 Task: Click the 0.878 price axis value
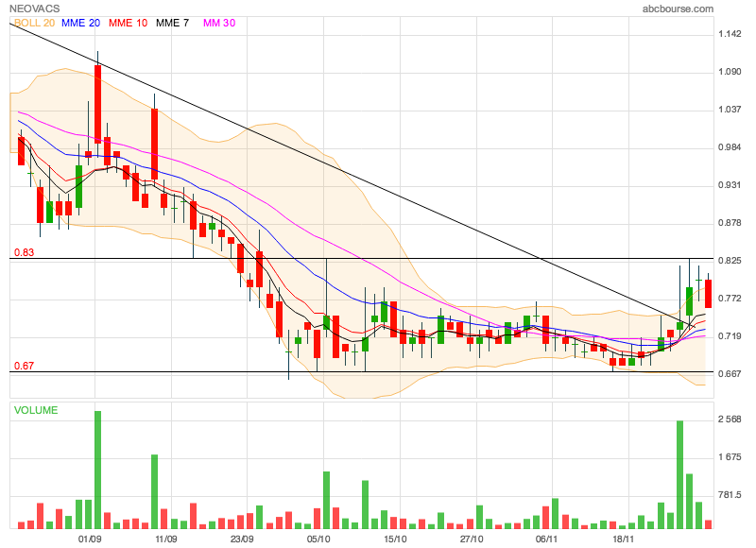(x=730, y=223)
